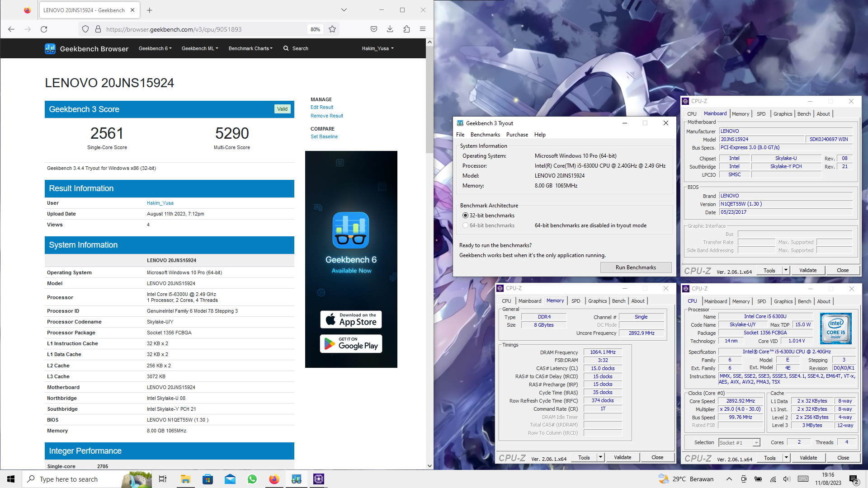Close the LENOVO 20JNS15924 browser tab
This screenshot has height=488, width=868.
pos(132,10)
